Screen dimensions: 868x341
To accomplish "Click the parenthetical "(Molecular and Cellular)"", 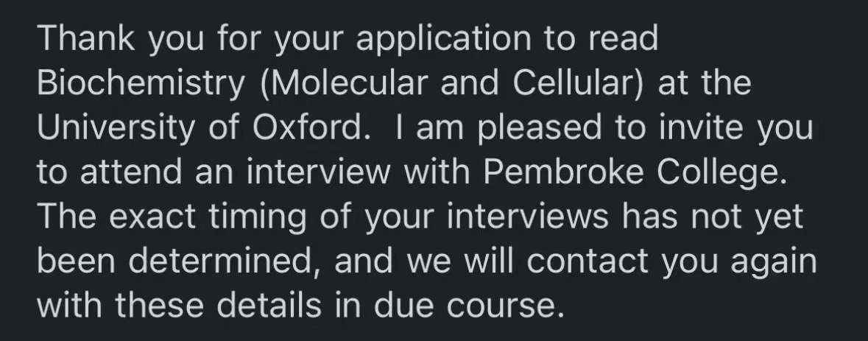I will tap(452, 83).
